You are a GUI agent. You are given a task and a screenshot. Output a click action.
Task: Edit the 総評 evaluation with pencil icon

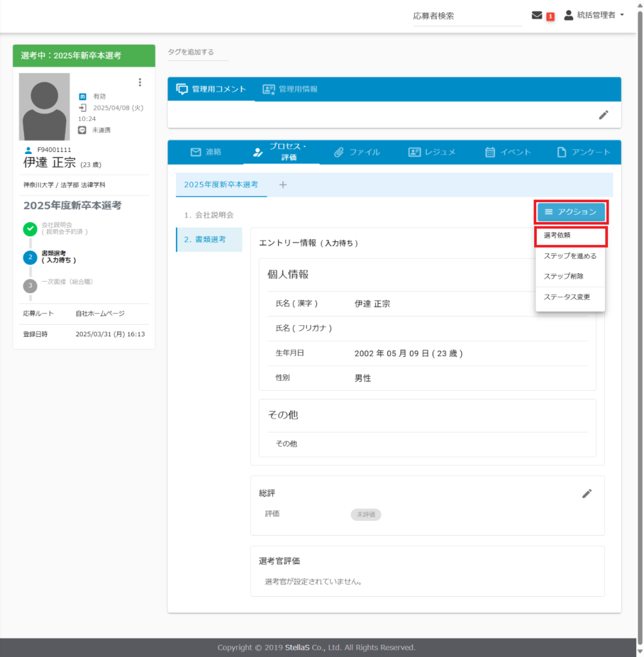(587, 493)
